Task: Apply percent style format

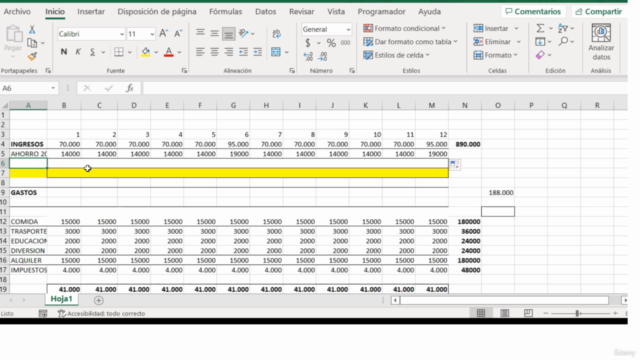Action: click(x=331, y=42)
